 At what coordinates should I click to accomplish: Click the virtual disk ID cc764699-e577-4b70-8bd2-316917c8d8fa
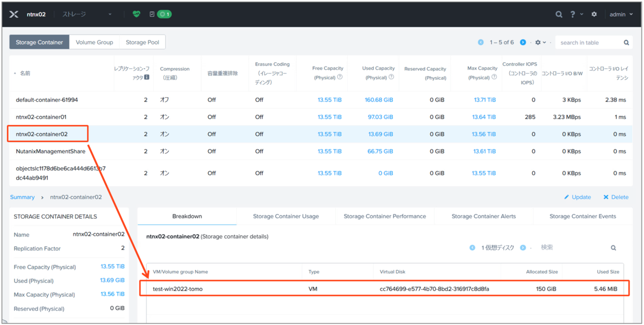click(434, 289)
